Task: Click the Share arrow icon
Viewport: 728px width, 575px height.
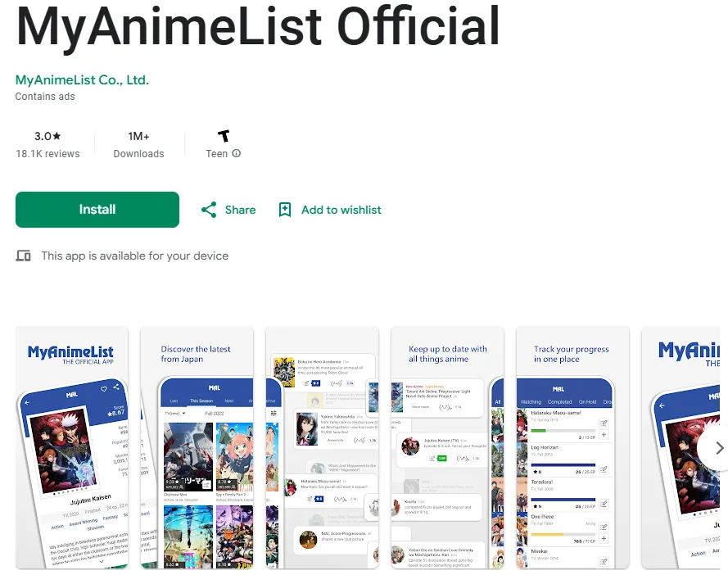Action: pos(209,210)
